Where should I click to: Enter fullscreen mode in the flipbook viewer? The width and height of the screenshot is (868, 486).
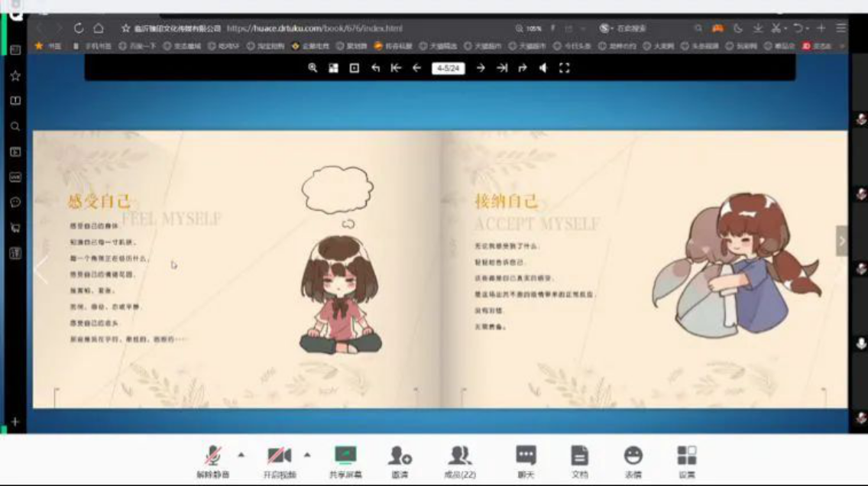(565, 68)
